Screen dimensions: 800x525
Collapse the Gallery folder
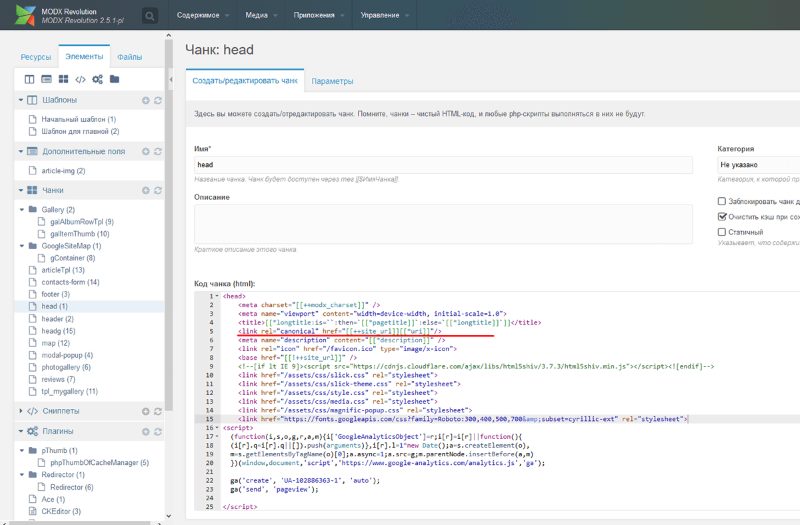click(22, 209)
